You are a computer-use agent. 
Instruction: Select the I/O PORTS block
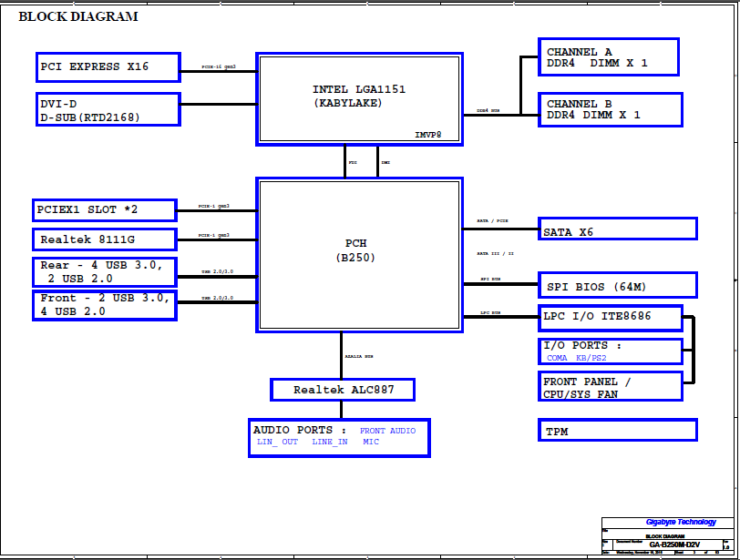[610, 351]
